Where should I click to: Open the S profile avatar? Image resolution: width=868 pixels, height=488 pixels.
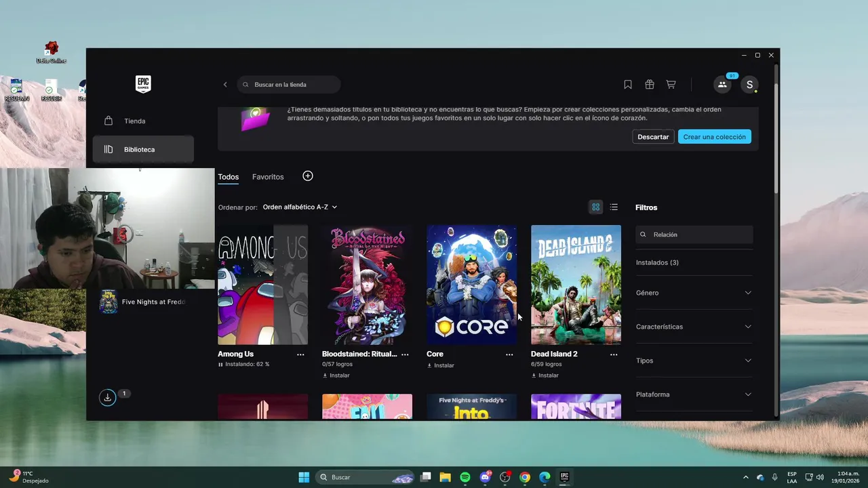[749, 85]
